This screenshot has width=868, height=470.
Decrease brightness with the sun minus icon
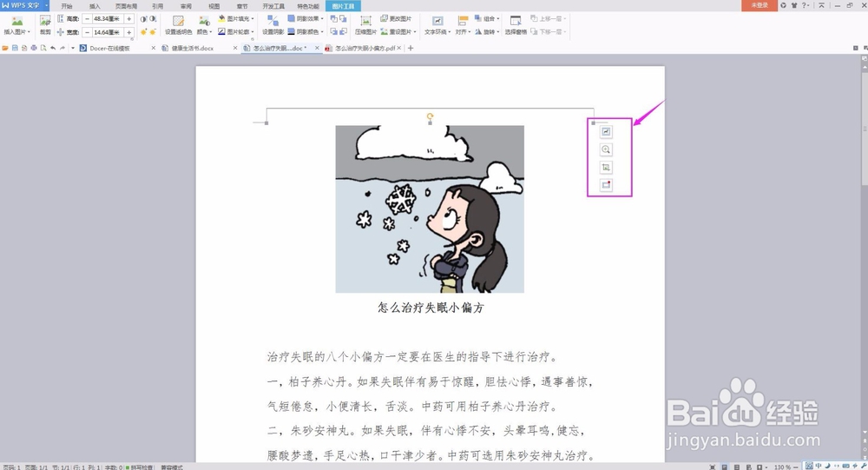tap(153, 32)
